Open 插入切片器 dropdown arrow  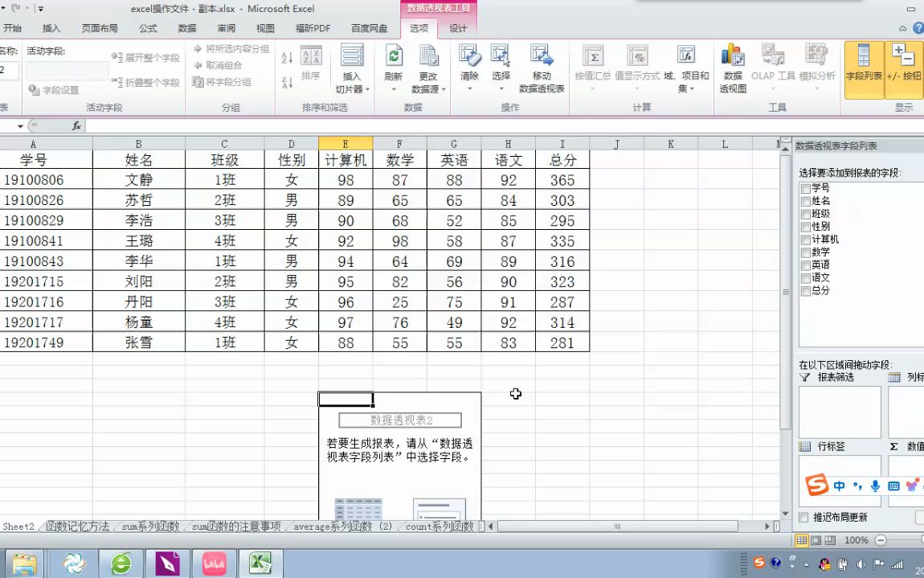point(368,90)
